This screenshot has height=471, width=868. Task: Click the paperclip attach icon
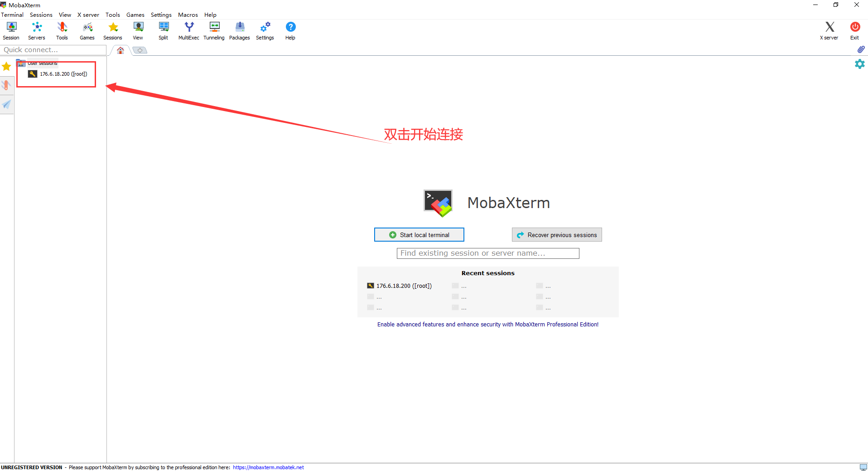point(861,49)
